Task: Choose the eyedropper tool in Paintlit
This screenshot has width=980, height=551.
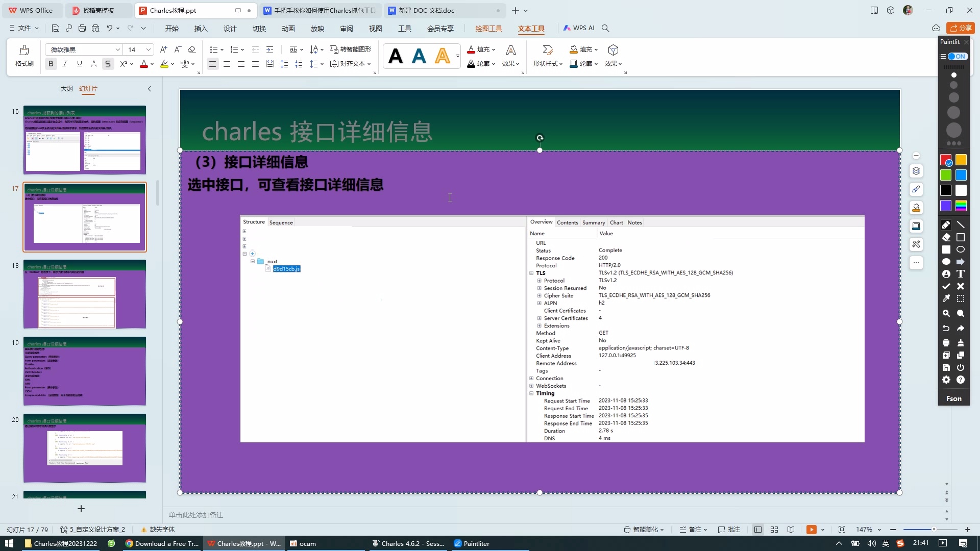Action: [946, 299]
